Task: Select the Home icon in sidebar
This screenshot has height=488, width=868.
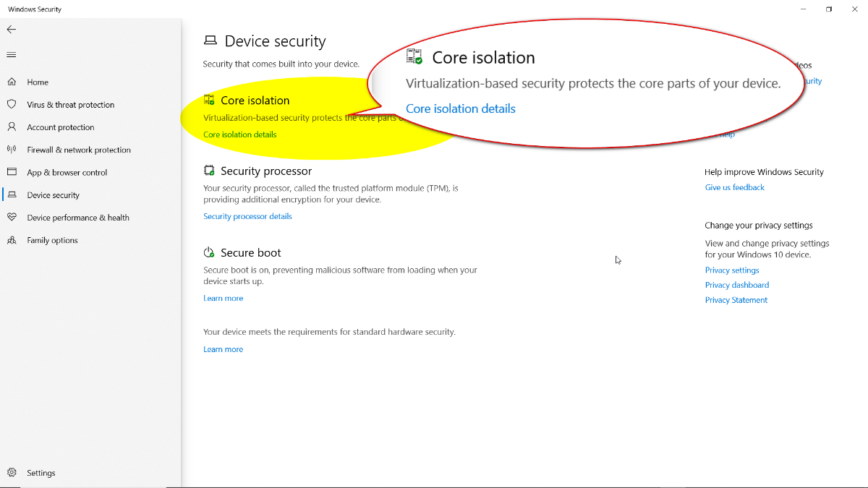Action: pyautogui.click(x=12, y=82)
